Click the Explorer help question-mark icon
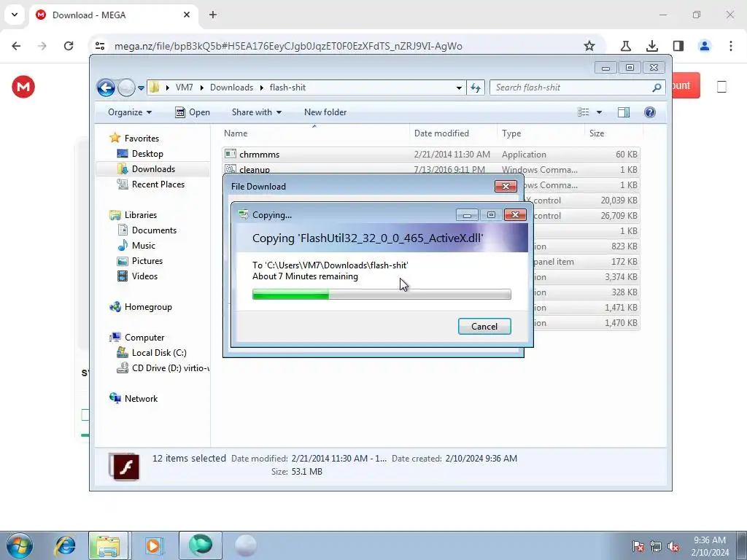747x560 pixels. point(649,112)
